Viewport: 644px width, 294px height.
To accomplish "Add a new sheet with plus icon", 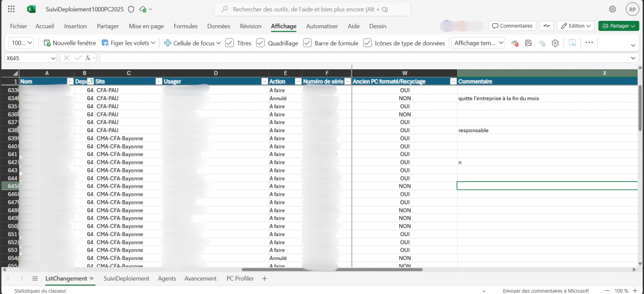I will point(265,279).
